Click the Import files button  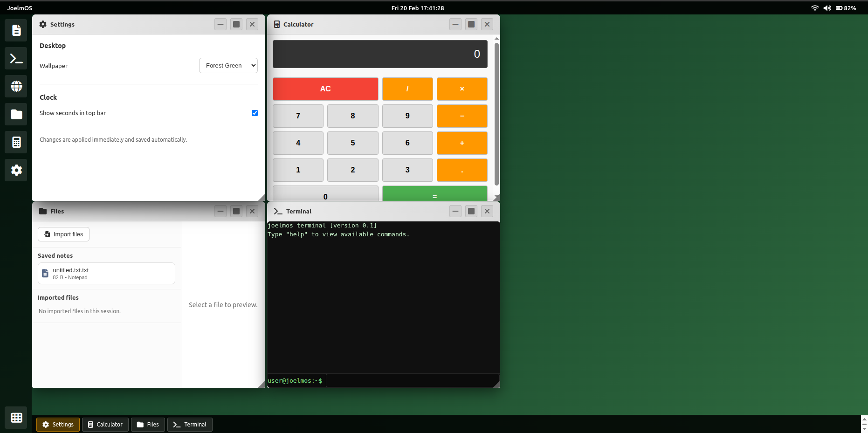point(63,234)
